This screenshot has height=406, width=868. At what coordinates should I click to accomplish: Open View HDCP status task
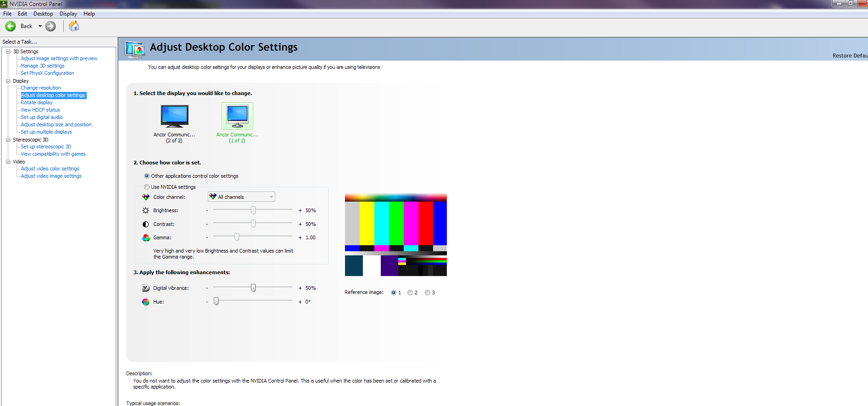tap(40, 110)
